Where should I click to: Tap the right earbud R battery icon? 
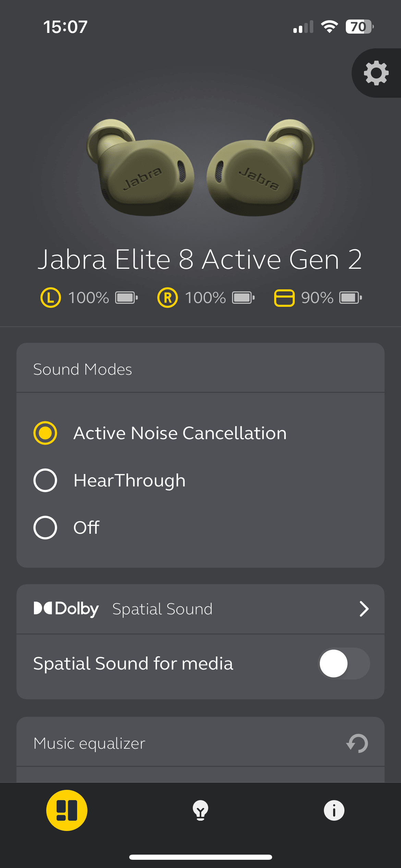[x=168, y=298]
